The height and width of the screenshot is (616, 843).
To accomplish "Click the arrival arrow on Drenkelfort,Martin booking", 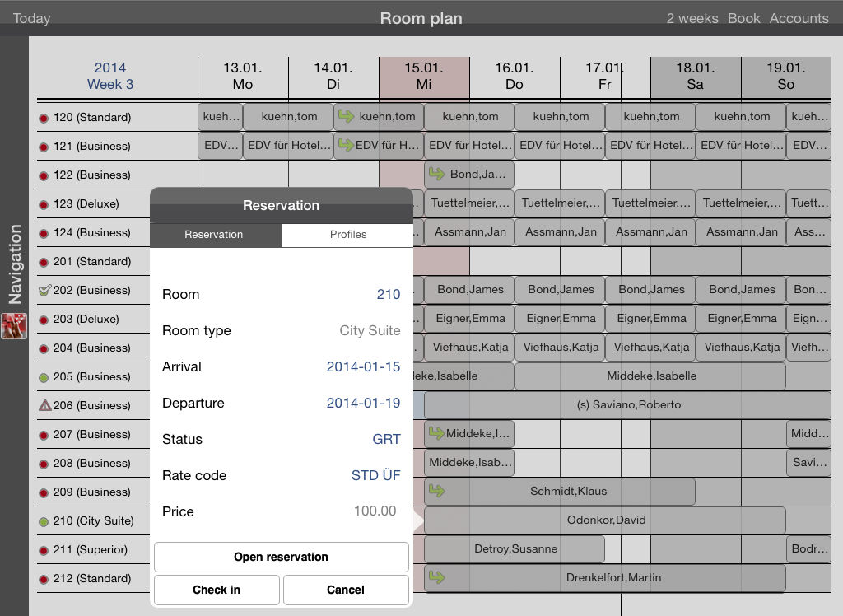I will 436,577.
